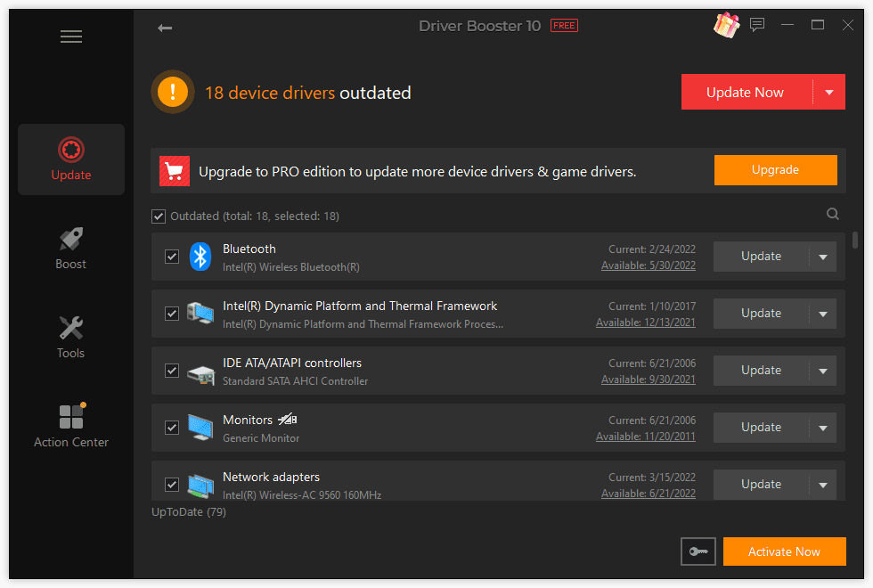Click the red shopping cart icon
This screenshot has width=873, height=588.
[x=175, y=171]
